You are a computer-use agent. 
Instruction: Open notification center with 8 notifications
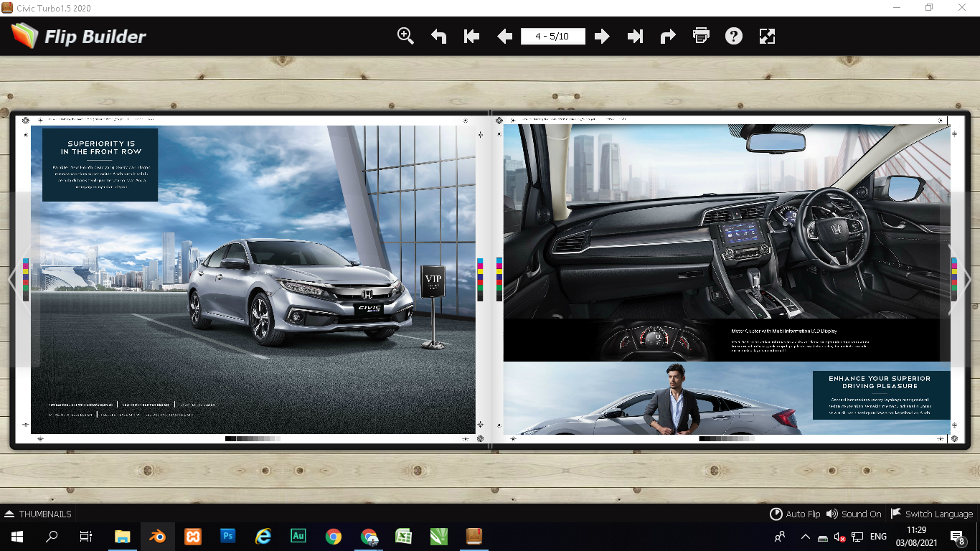coord(958,537)
